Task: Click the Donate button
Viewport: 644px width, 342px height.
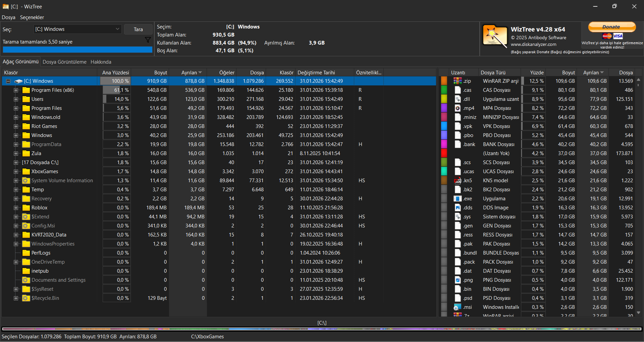Action: (x=612, y=27)
